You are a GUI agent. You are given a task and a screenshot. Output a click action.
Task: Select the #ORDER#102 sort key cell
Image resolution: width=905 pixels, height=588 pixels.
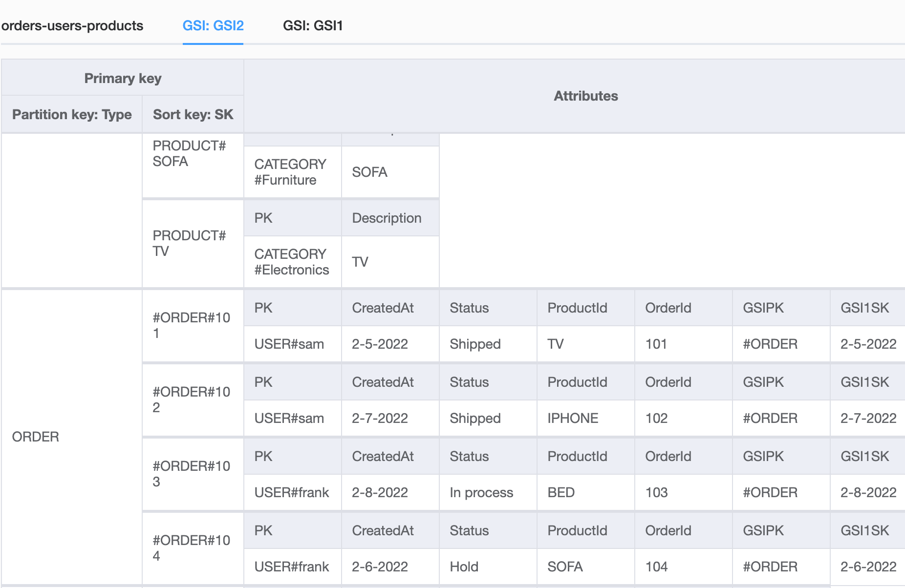[191, 399]
